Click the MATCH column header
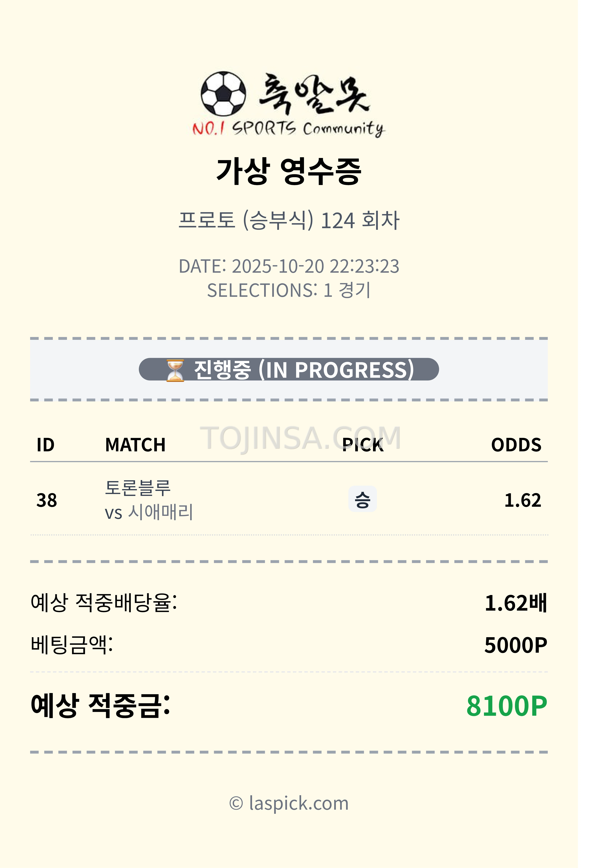 [x=135, y=445]
